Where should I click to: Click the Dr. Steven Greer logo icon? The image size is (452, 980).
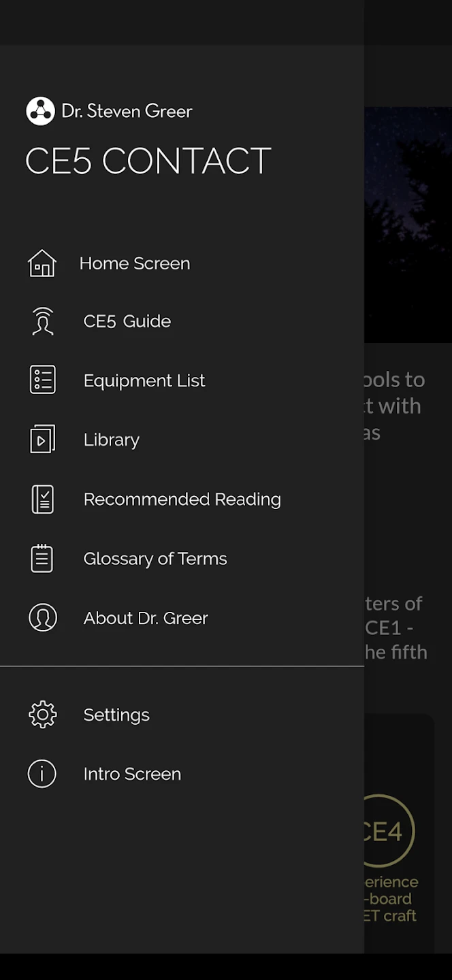click(x=40, y=111)
